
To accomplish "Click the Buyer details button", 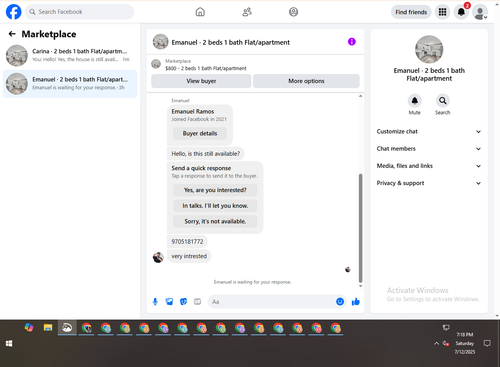I will point(200,133).
